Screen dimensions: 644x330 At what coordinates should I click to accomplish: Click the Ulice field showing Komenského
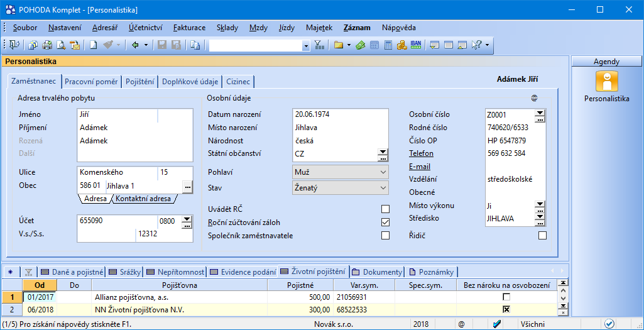click(x=117, y=173)
